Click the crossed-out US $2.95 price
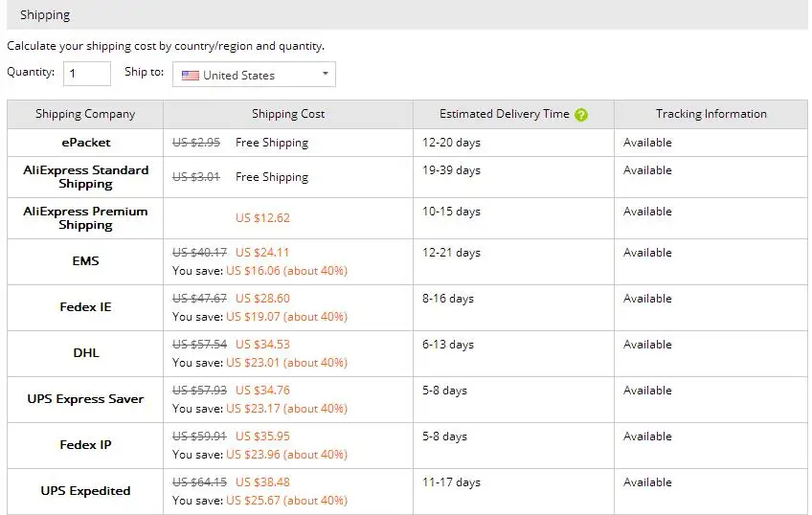 pos(196,143)
